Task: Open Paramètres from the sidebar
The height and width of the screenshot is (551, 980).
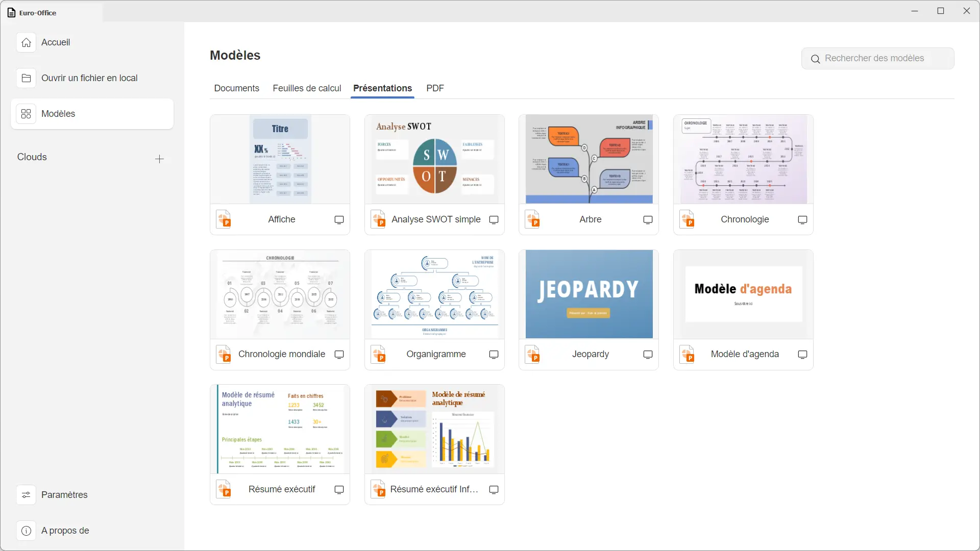Action: 92,495
